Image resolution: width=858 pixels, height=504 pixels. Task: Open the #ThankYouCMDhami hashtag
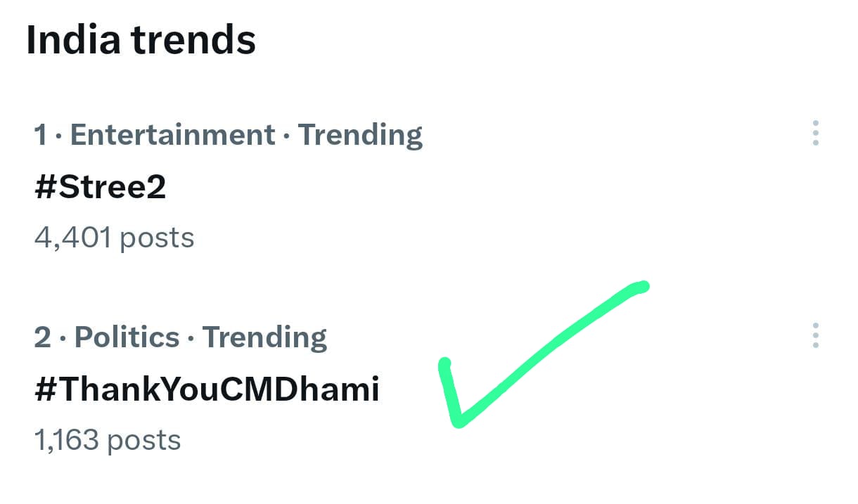[x=206, y=389]
